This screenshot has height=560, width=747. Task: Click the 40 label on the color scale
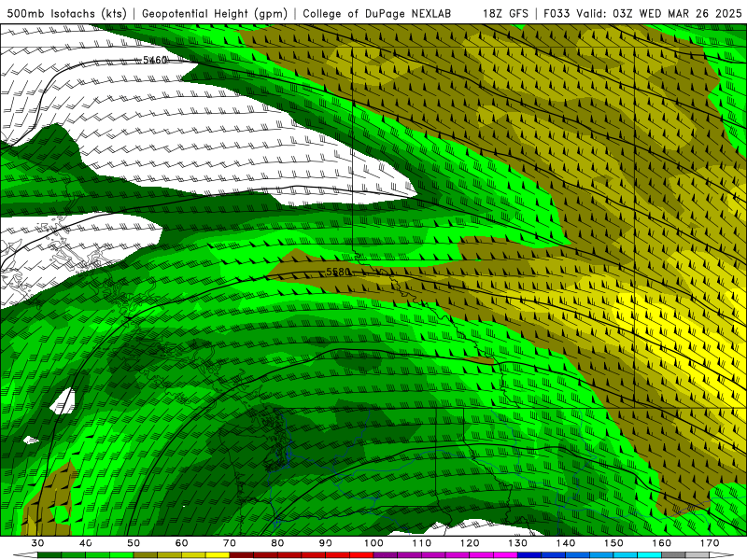(85, 543)
